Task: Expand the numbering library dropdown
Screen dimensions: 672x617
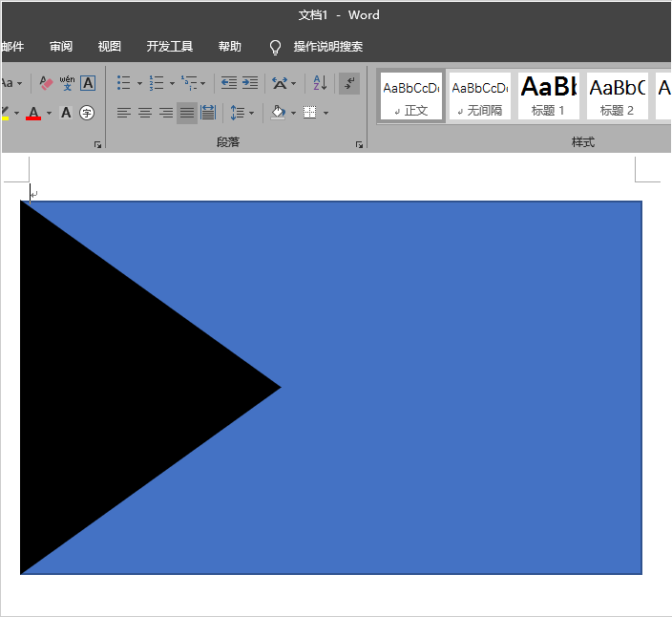Action: pos(172,83)
